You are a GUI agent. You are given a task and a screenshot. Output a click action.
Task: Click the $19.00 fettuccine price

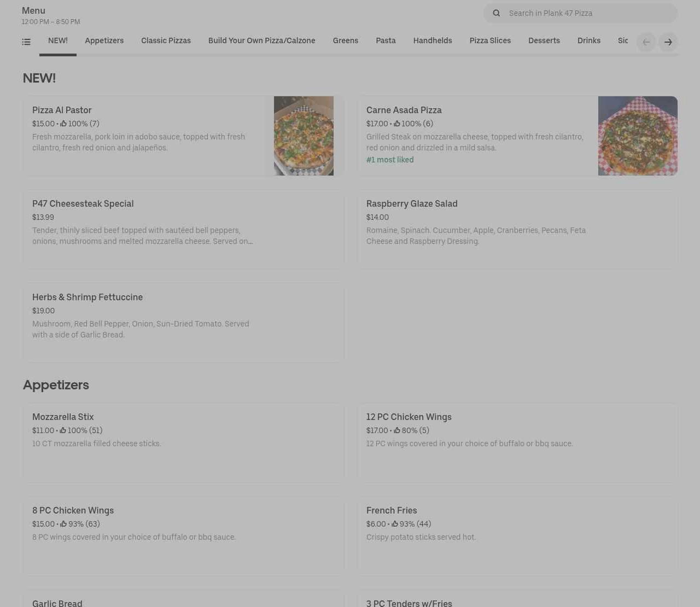coord(44,311)
